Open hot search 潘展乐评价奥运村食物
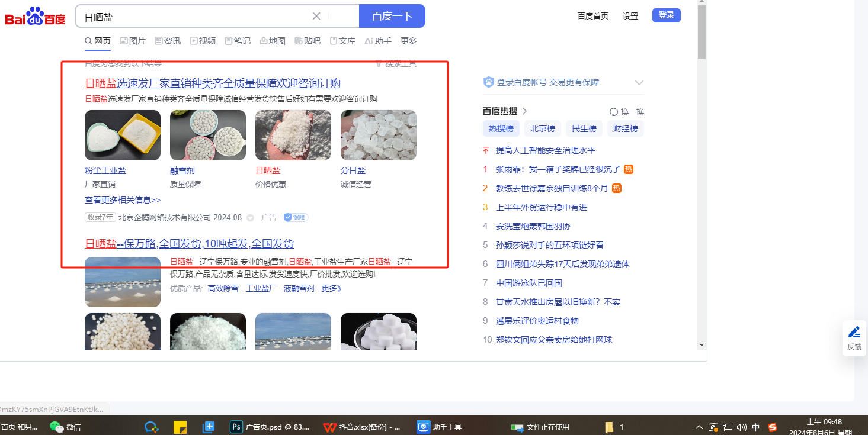868x435 pixels. [x=537, y=321]
